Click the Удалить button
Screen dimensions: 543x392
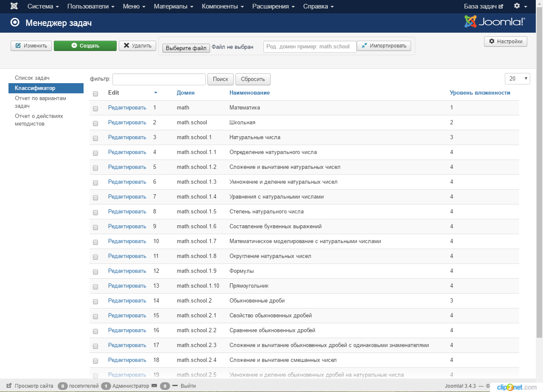[137, 46]
